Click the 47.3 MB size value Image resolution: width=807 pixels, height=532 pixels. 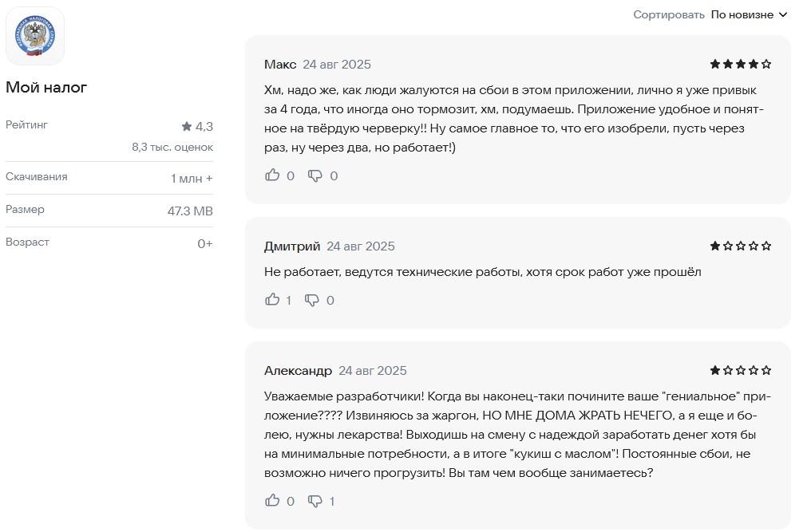tap(190, 211)
